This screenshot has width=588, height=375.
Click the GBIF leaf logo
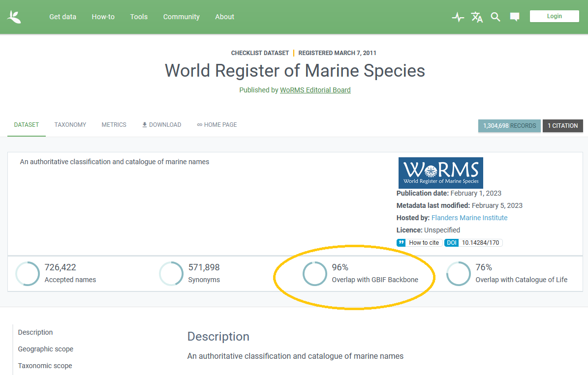pos(14,17)
